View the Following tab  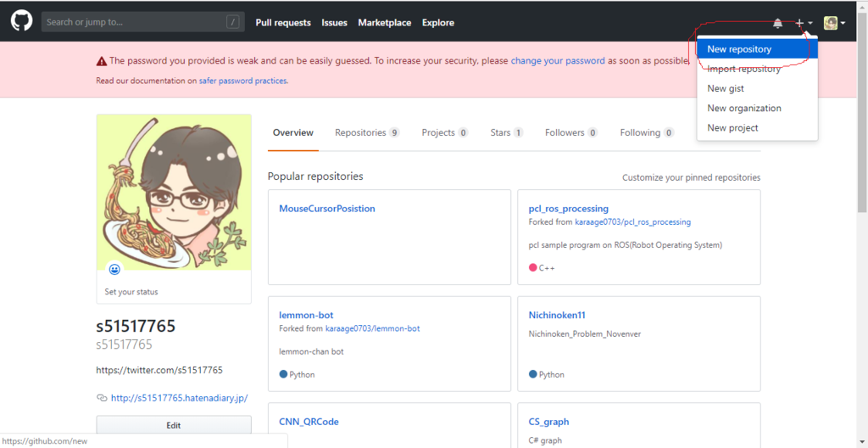[x=647, y=132]
